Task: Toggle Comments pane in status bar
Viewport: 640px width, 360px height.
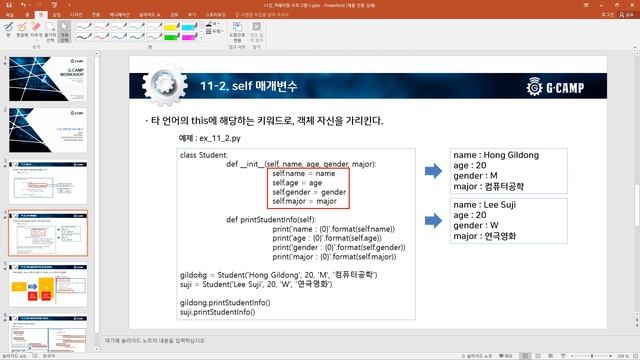Action: [x=506, y=356]
